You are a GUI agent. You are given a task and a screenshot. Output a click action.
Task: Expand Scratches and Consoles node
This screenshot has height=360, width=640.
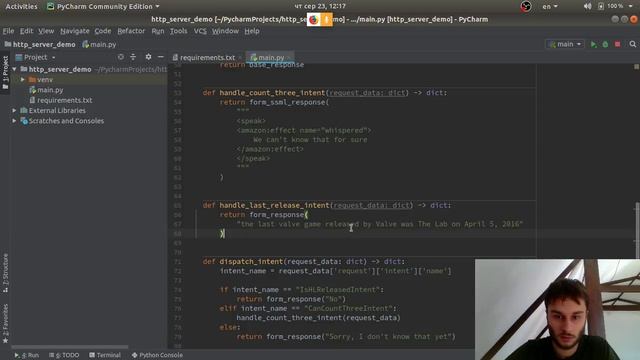(14, 121)
